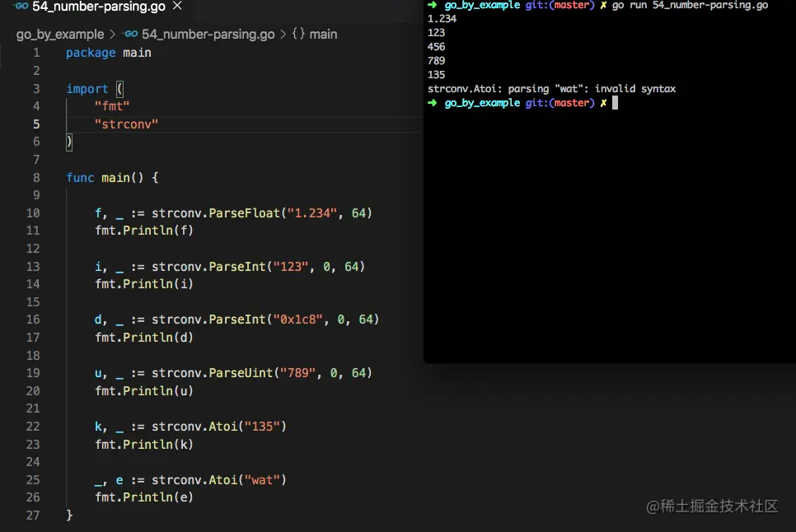Click the strconv.Atoi("wat") line
Screen dimensions: 796x532
(191, 480)
